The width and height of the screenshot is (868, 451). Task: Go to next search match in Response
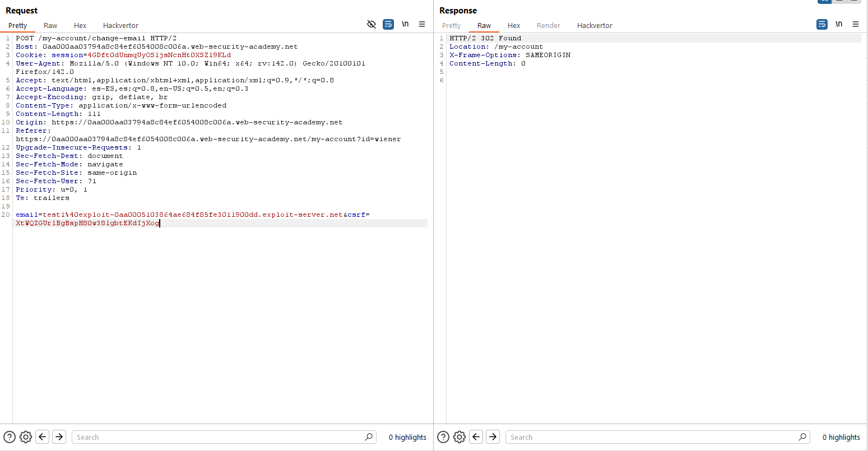pyautogui.click(x=493, y=437)
